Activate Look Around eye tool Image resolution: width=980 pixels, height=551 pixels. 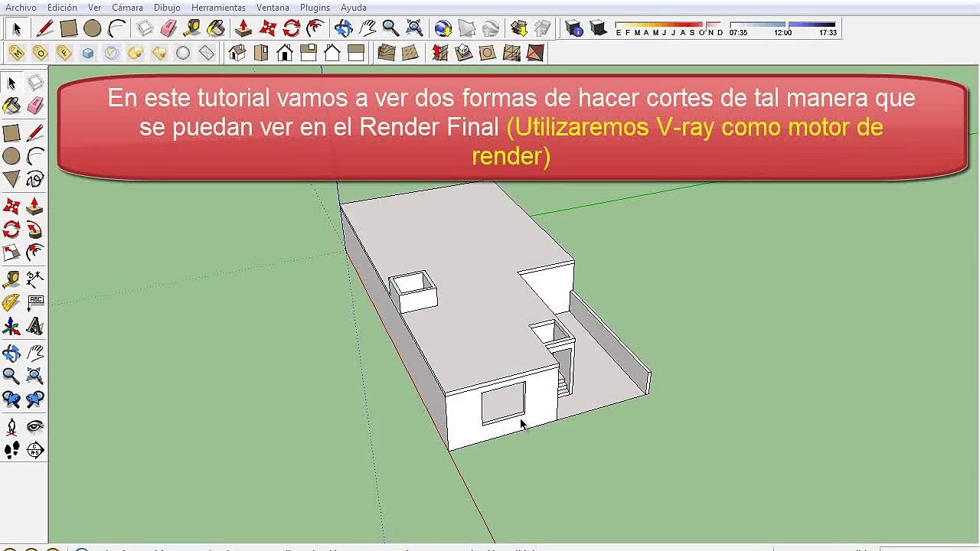pos(35,426)
